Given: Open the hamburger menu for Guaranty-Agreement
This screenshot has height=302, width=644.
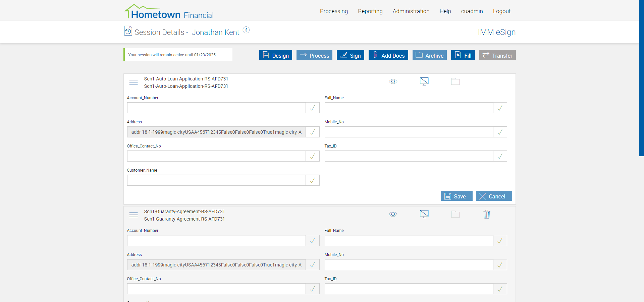Looking at the screenshot, I should point(133,215).
